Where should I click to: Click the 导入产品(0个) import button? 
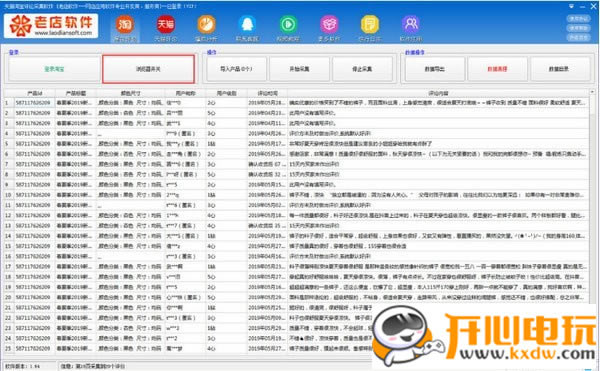click(236, 69)
